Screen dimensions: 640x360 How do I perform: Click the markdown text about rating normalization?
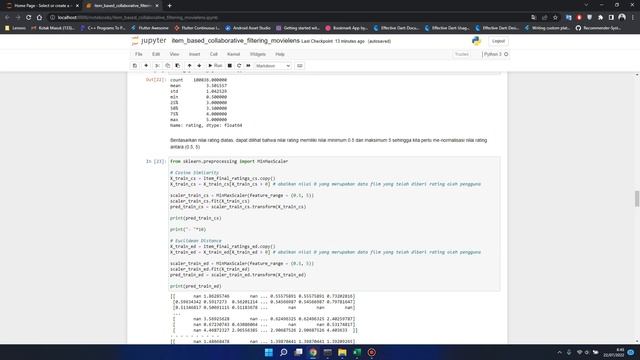(x=329, y=143)
